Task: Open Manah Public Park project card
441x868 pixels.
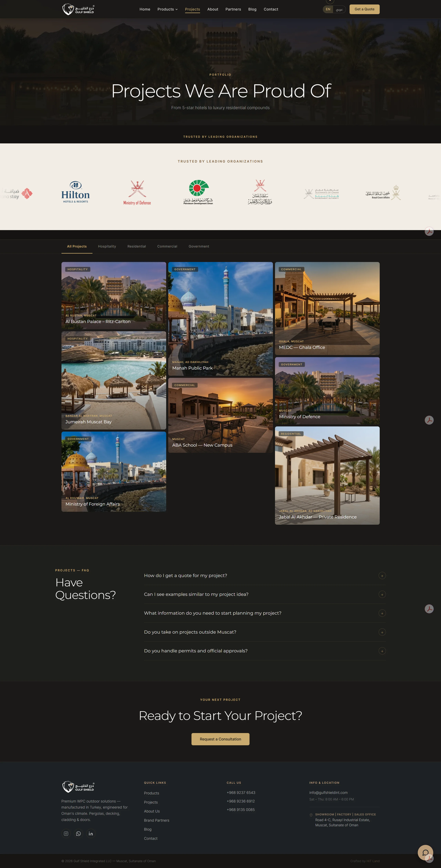Action: 220,319
